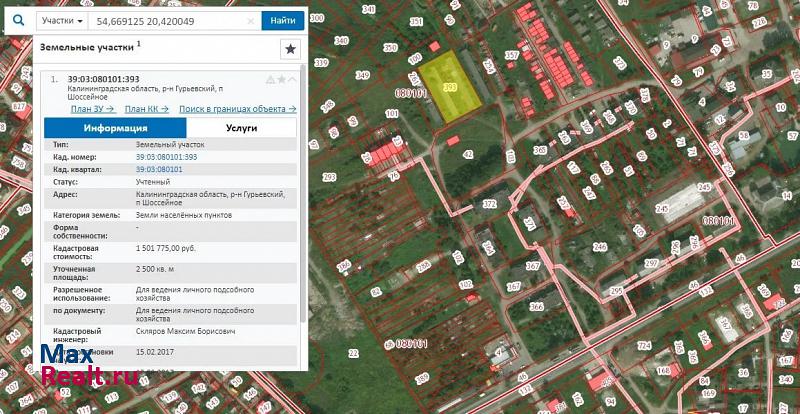This screenshot has width=800, height=414.
Task: Open the Участки search type dropdown
Action: click(x=60, y=20)
